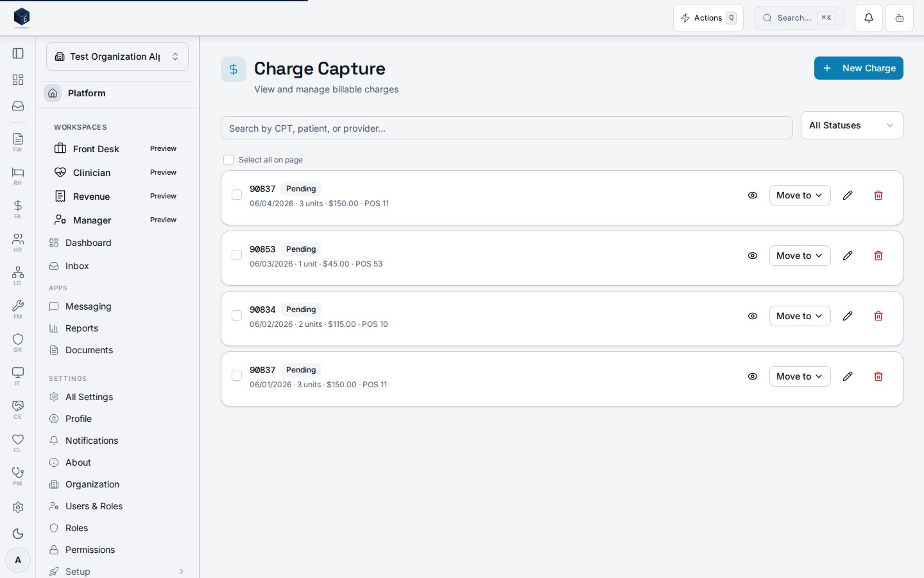Tick checkbox for 06/04/2026 charge 90837
Image resolution: width=924 pixels, height=578 pixels.
(237, 195)
